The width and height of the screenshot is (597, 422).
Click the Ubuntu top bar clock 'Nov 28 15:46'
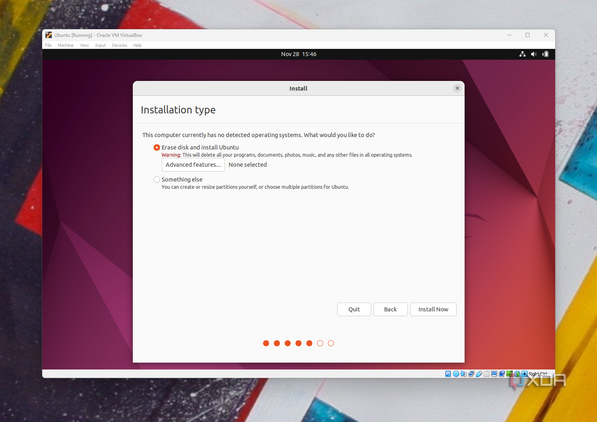pos(298,54)
